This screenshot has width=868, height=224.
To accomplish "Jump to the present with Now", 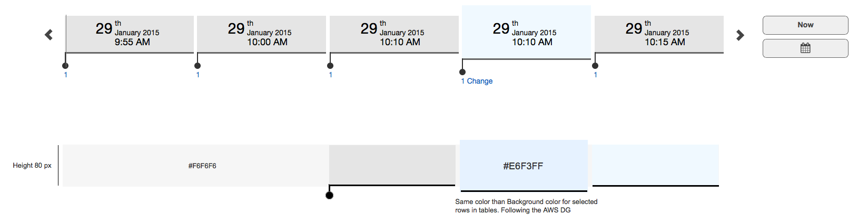I will coord(805,25).
